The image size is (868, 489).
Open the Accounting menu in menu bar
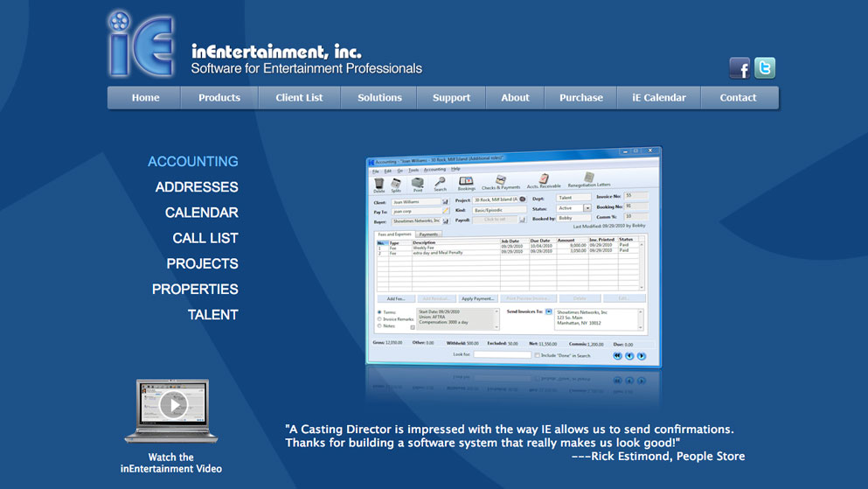pos(434,170)
